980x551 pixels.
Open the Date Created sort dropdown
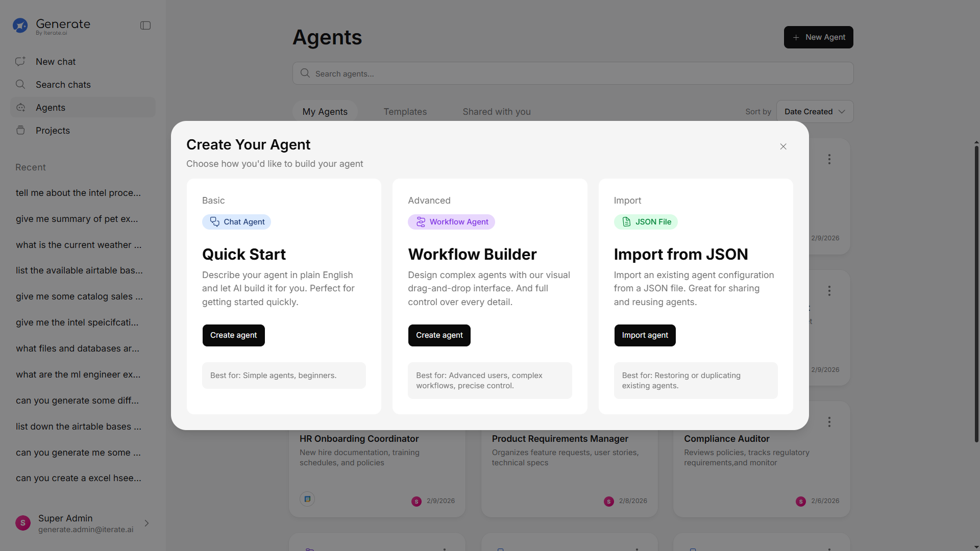point(814,112)
